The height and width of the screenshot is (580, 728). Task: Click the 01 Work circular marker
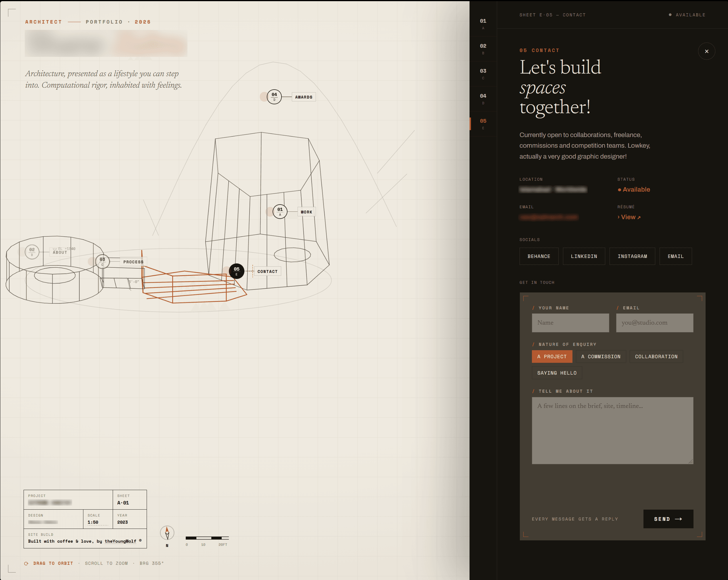pyautogui.click(x=280, y=211)
